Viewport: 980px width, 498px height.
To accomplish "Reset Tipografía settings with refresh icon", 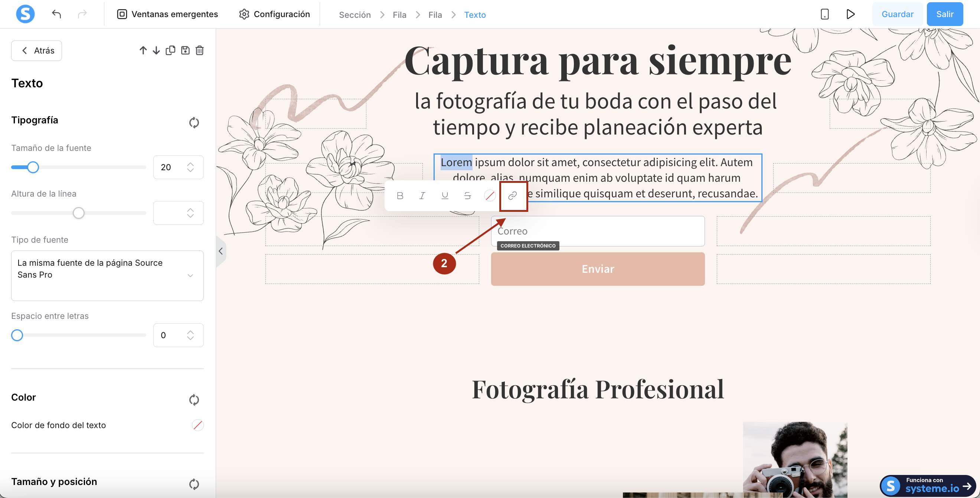I will click(x=194, y=123).
